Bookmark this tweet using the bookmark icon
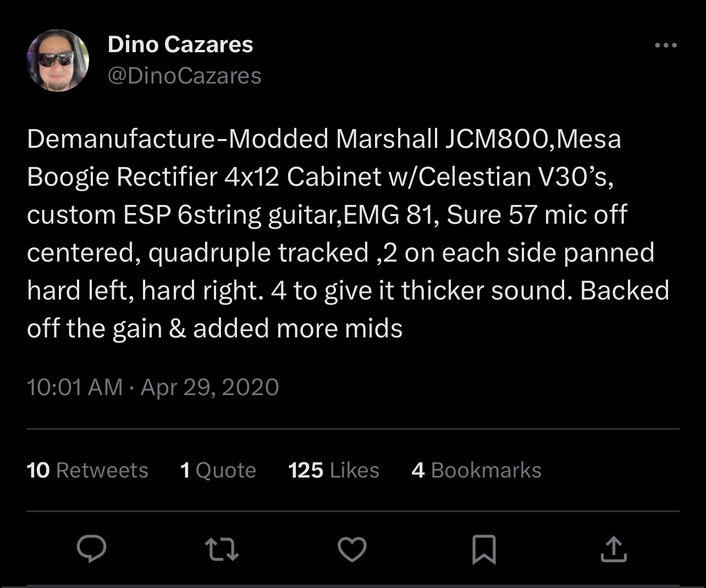The height and width of the screenshot is (588, 706). [x=484, y=549]
